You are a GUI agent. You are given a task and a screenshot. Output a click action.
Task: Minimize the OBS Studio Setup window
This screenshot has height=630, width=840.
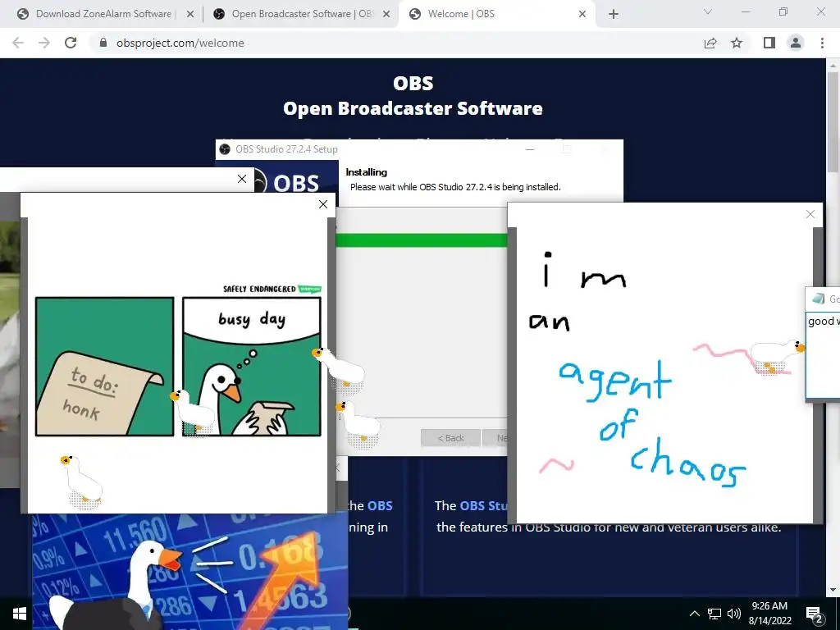pos(530,149)
